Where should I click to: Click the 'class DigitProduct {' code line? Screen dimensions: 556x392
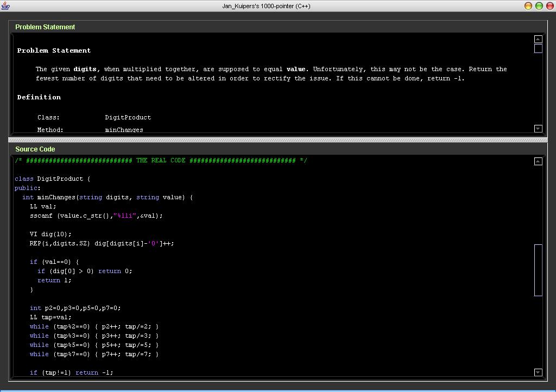53,179
